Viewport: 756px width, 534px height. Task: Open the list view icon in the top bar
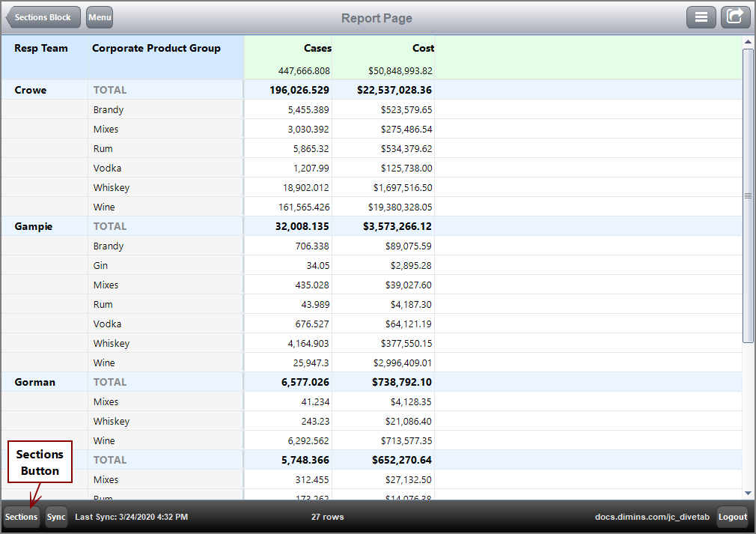(701, 17)
